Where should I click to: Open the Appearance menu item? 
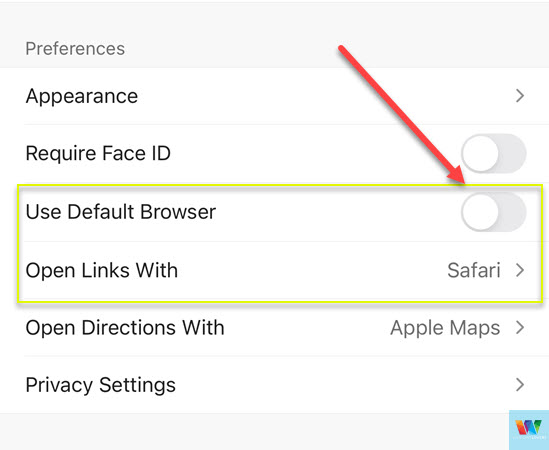(x=274, y=96)
